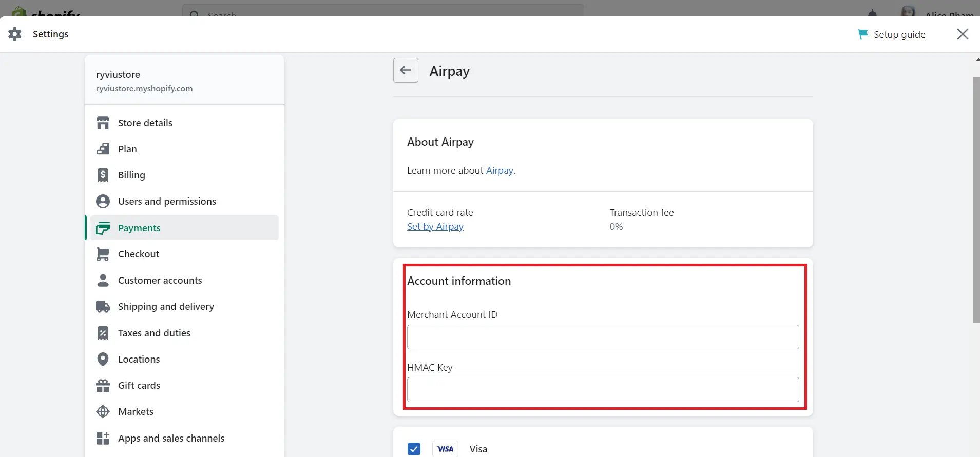980x457 pixels.
Task: Open Markets settings
Action: click(184, 412)
